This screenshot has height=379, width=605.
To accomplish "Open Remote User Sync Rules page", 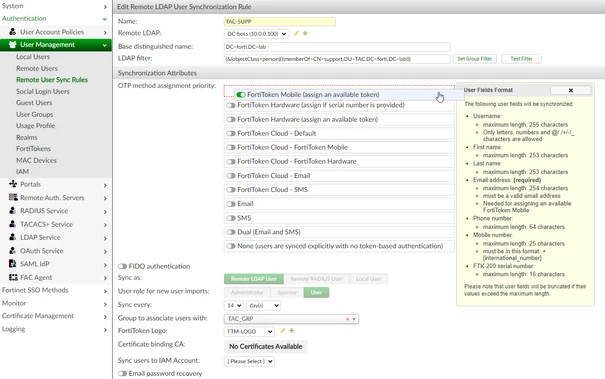I will (x=52, y=80).
